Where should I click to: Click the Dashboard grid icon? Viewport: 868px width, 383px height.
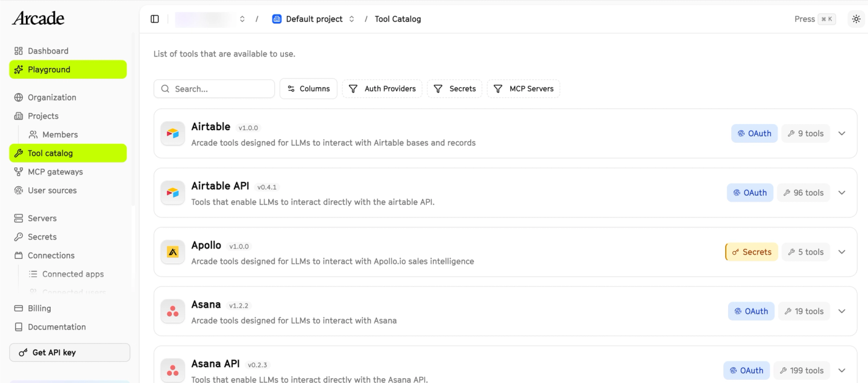click(x=19, y=51)
